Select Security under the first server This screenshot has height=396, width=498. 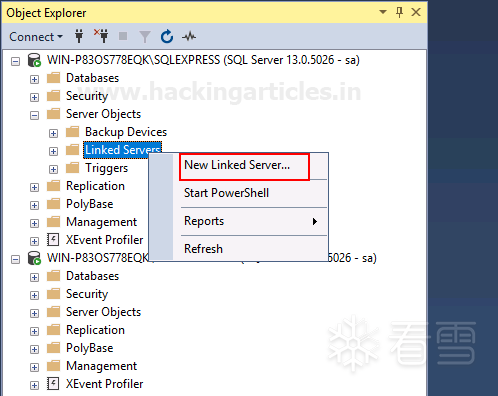click(x=87, y=96)
